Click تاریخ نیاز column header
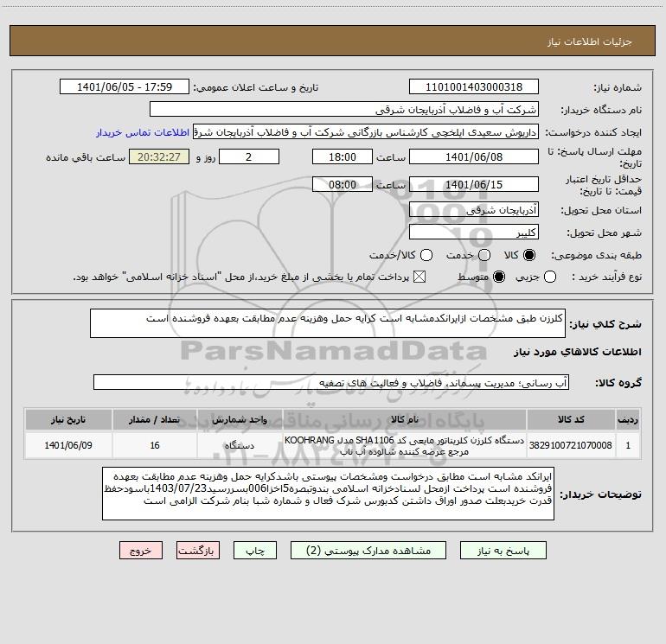 [x=68, y=419]
